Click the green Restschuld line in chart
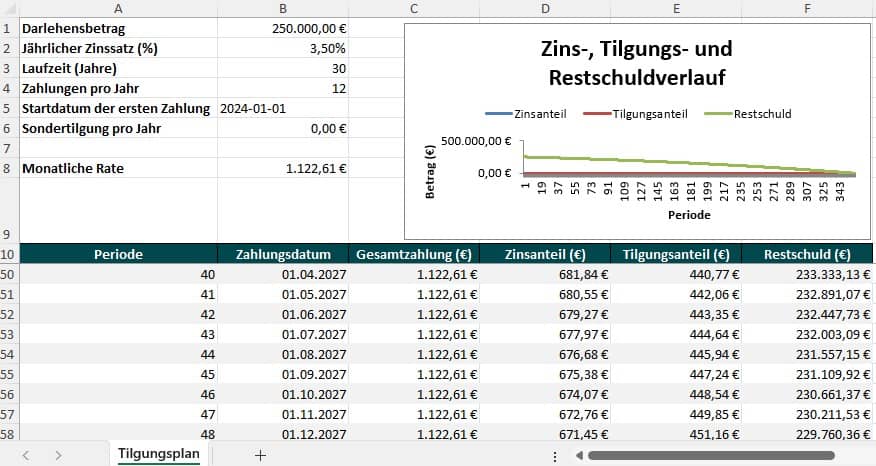The width and height of the screenshot is (876, 466). [x=689, y=164]
